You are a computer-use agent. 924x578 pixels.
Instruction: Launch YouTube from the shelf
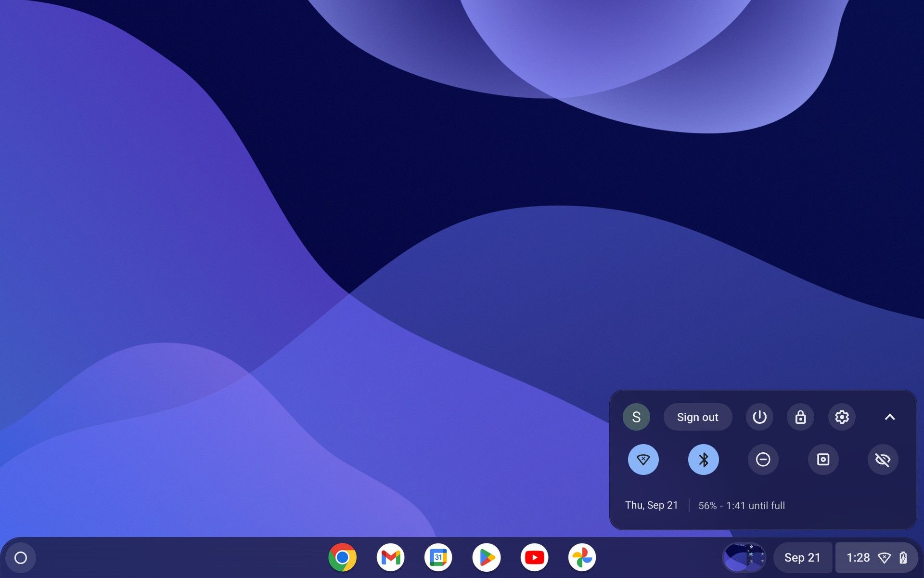[x=534, y=557]
